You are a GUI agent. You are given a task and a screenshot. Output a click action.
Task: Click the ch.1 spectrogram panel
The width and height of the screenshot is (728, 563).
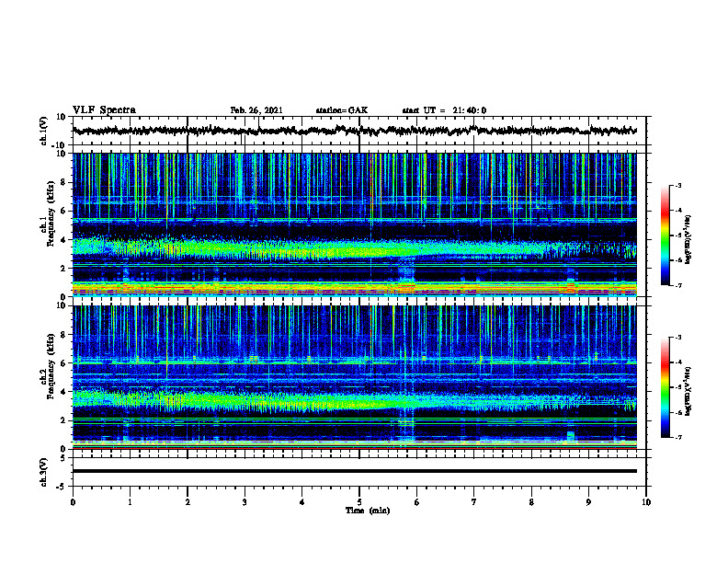(x=355, y=224)
